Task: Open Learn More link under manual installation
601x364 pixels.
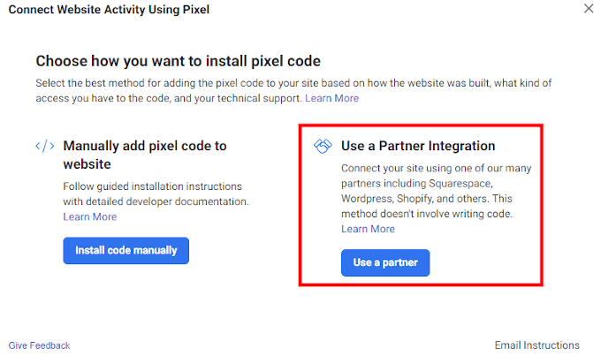Action: tap(89, 216)
